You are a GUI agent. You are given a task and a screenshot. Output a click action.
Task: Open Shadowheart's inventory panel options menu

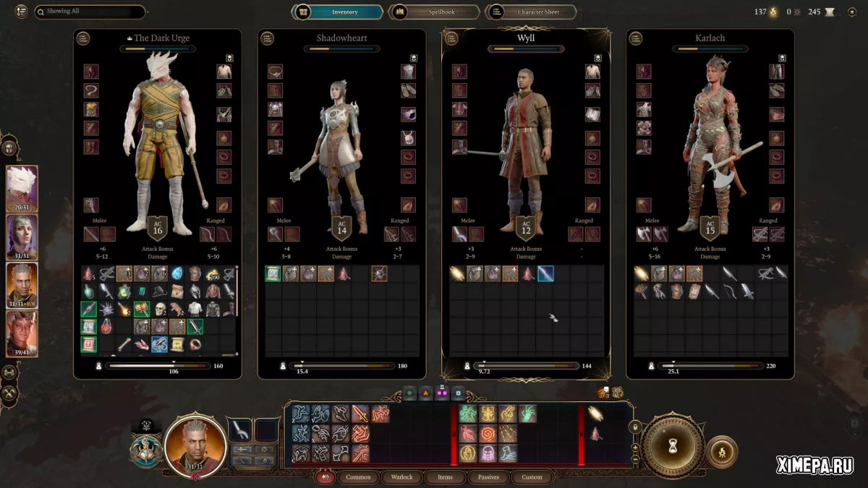pos(268,38)
